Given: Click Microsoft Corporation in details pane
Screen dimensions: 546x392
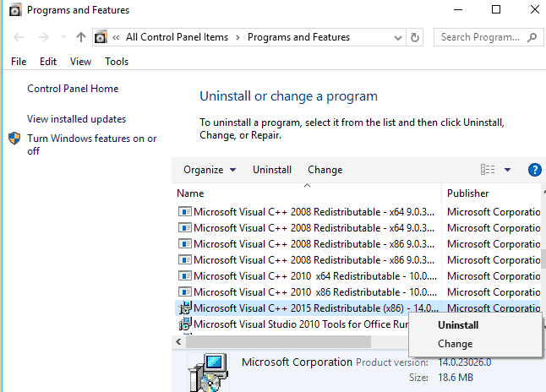Looking at the screenshot, I should (x=297, y=362).
